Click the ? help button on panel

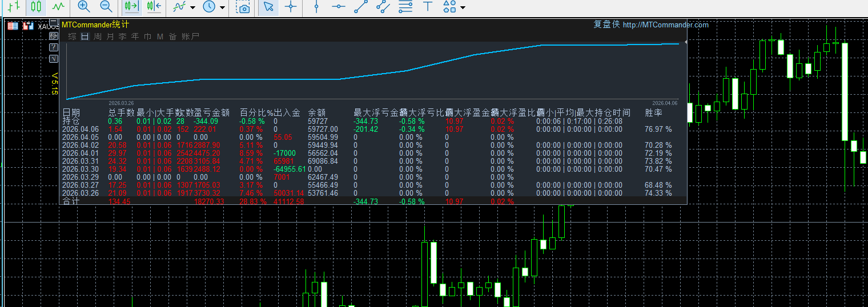coord(54,47)
